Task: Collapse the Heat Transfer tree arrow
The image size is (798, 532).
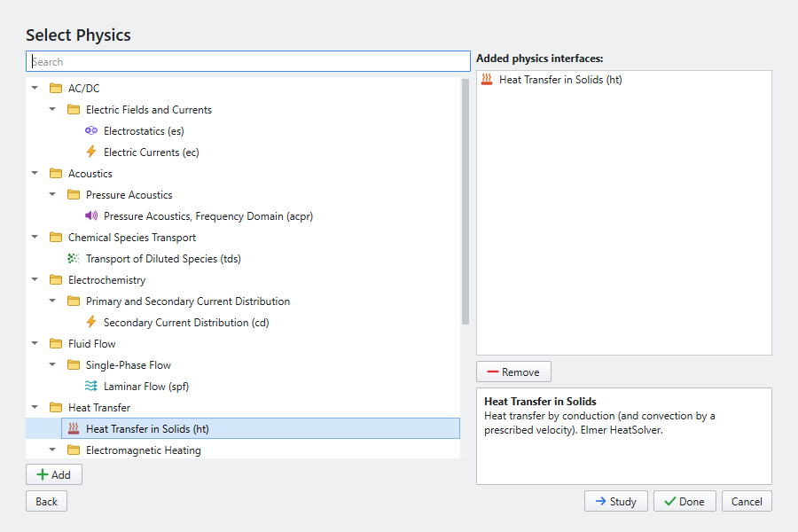Action: point(35,407)
